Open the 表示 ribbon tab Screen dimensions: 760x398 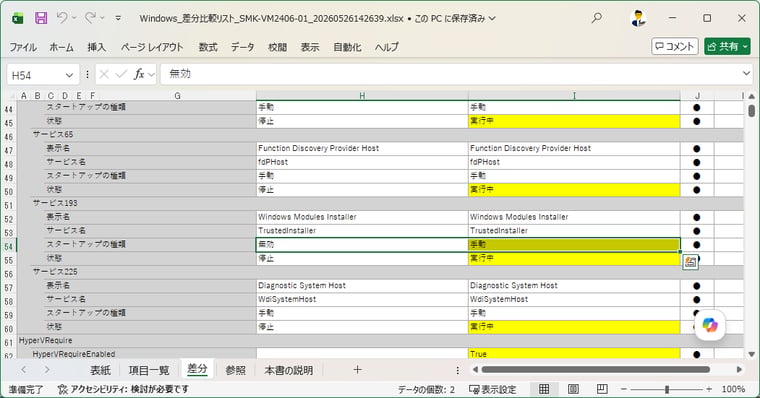[x=310, y=47]
